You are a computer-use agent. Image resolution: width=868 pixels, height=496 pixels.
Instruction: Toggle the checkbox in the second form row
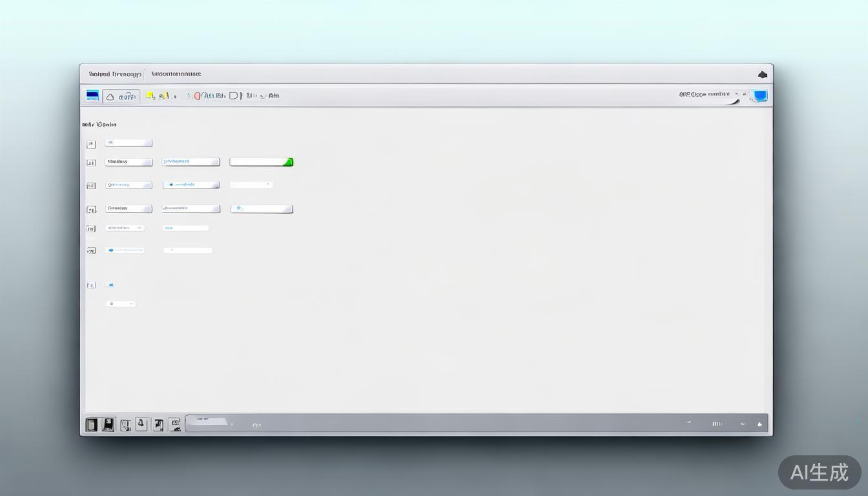click(x=91, y=163)
